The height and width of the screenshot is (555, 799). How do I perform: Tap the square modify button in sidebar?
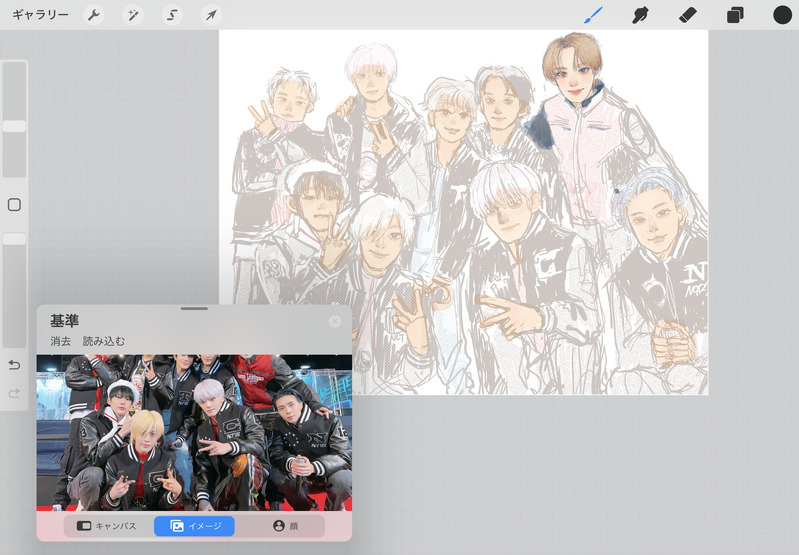coord(14,205)
